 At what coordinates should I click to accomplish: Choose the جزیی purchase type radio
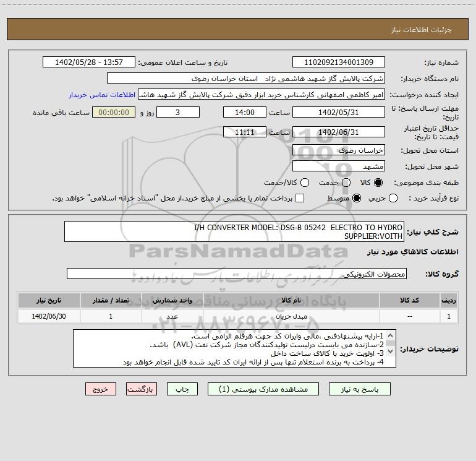click(x=393, y=198)
